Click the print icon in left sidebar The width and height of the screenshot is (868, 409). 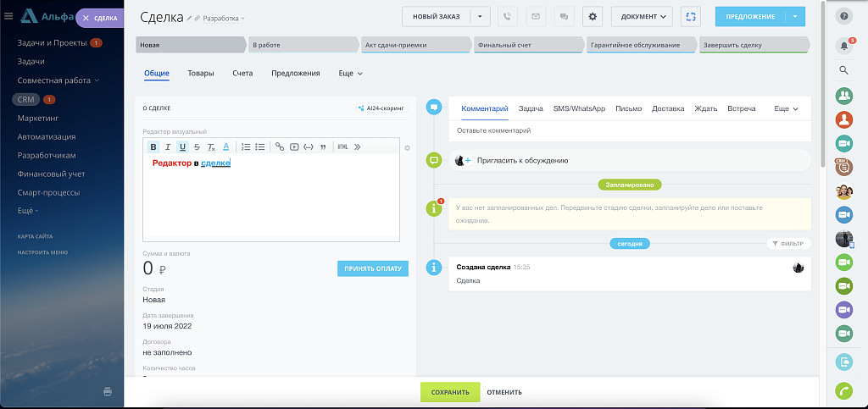[x=108, y=391]
